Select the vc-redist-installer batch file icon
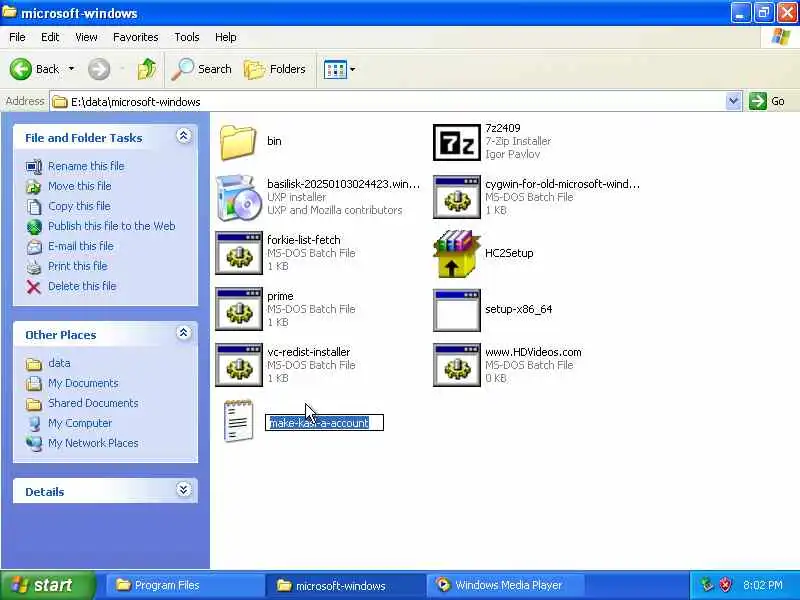The image size is (800, 600). point(239,365)
